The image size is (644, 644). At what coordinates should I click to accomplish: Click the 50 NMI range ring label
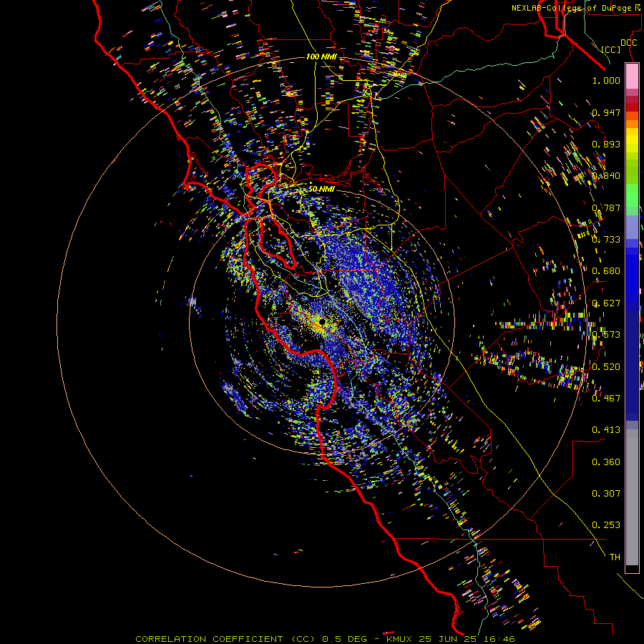click(321, 190)
